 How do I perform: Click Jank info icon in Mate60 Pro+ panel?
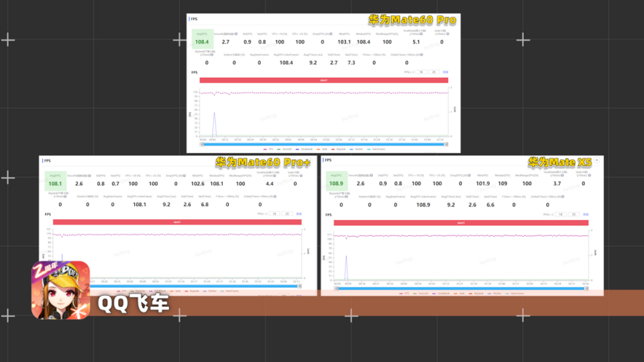(x=301, y=176)
